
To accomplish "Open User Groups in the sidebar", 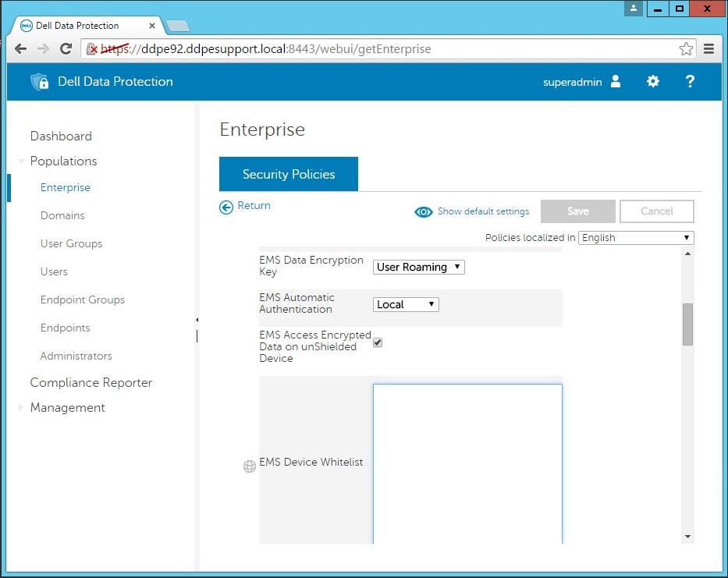I will click(71, 243).
